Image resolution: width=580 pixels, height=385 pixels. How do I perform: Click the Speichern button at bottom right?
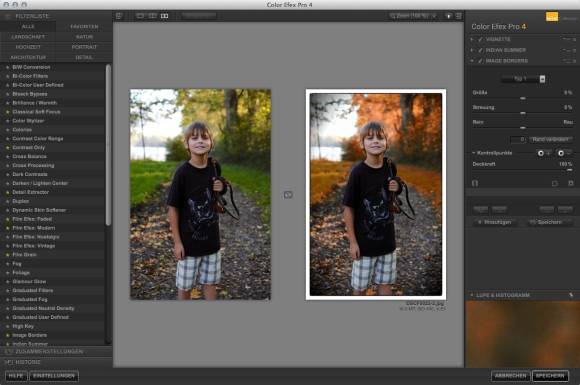(x=550, y=376)
